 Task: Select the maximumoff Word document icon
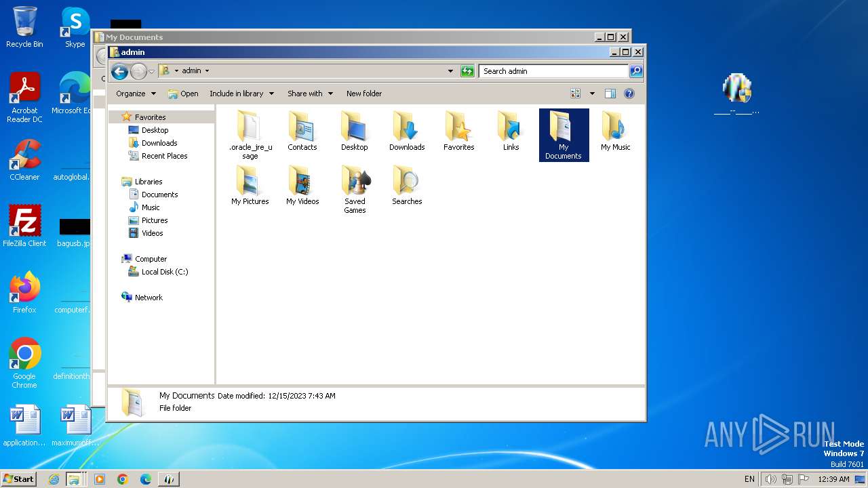[75, 426]
